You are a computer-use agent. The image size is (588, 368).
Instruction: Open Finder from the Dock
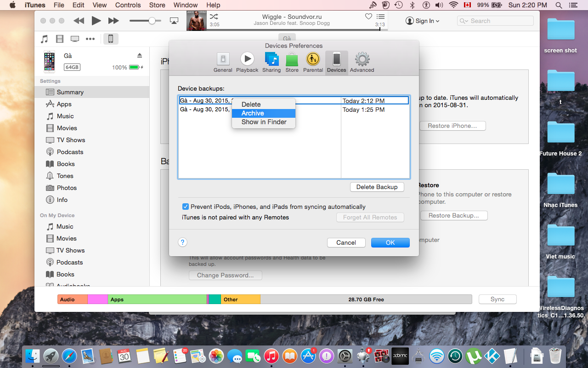(x=33, y=356)
